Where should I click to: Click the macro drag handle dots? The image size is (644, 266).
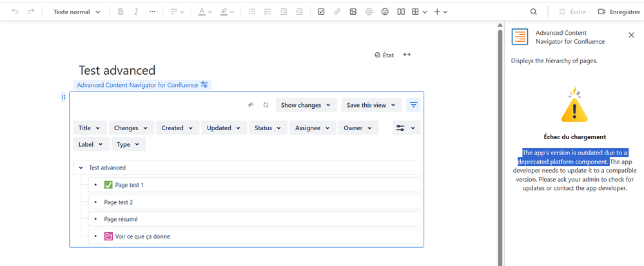[x=63, y=97]
